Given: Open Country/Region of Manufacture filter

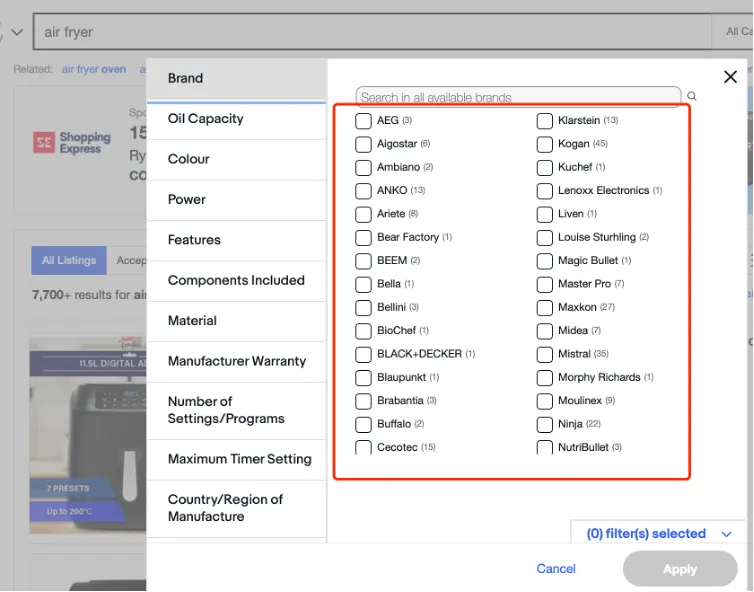Looking at the screenshot, I should pyautogui.click(x=237, y=508).
